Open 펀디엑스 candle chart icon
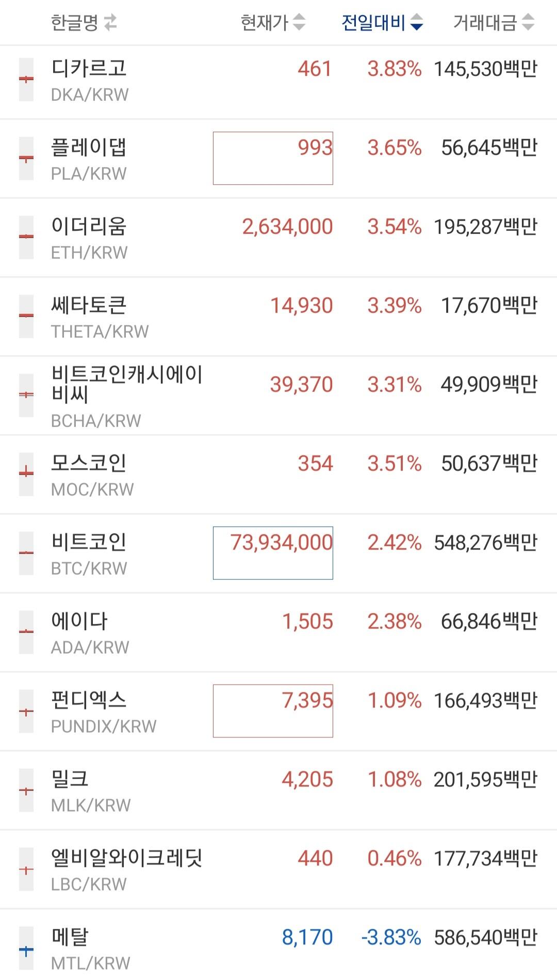The width and height of the screenshot is (557, 980). click(x=26, y=711)
